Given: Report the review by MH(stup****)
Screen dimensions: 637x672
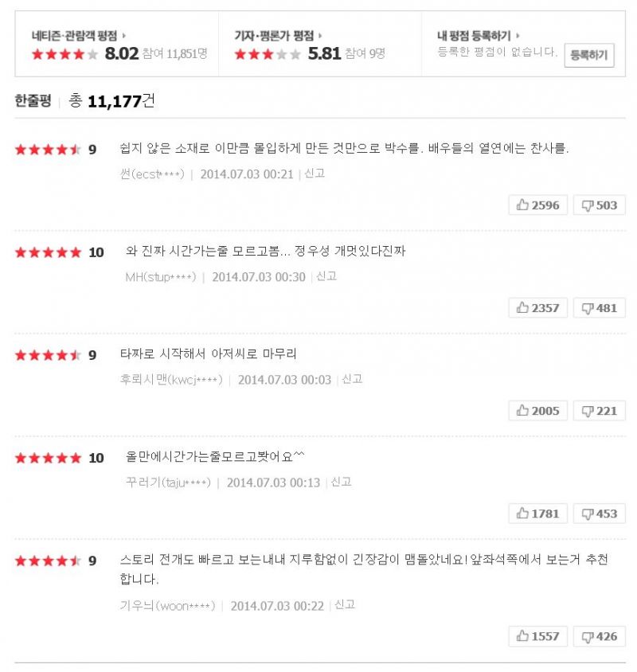Looking at the screenshot, I should tap(326, 276).
